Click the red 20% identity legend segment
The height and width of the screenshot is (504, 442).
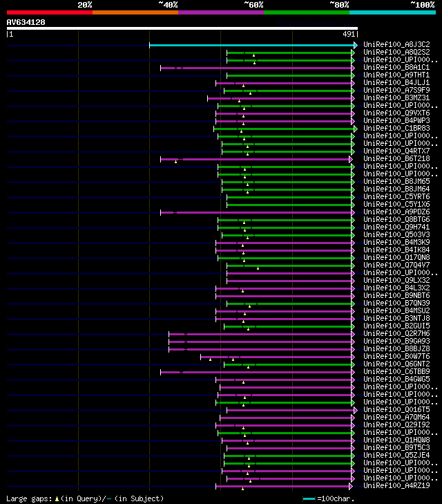pos(50,12)
